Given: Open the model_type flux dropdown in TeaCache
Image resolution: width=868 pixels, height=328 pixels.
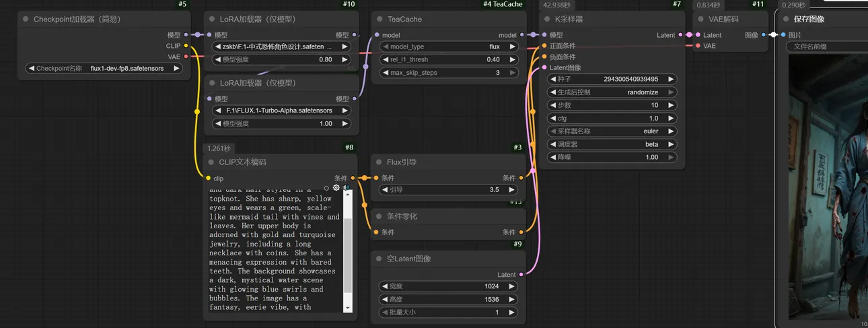Looking at the screenshot, I should tap(448, 46).
